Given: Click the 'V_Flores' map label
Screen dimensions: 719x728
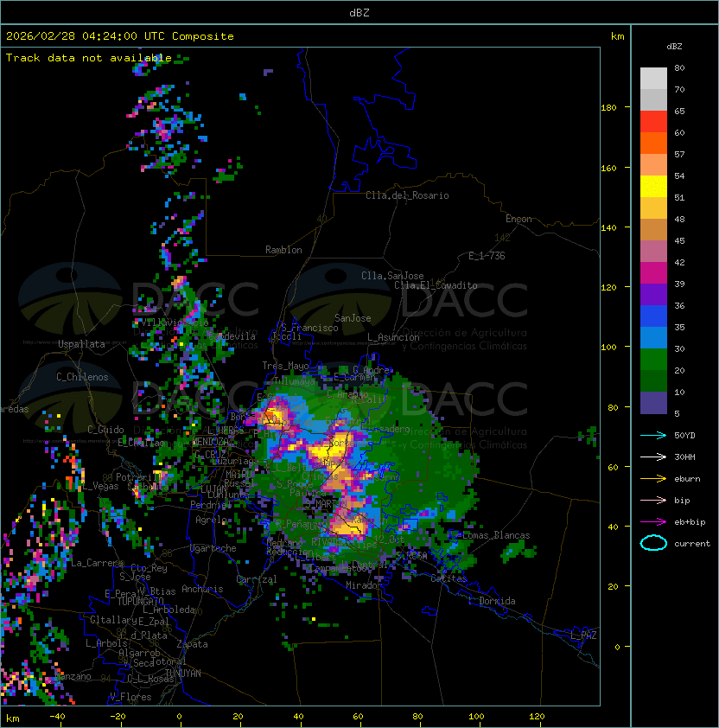Looking at the screenshot, I should (x=130, y=697).
